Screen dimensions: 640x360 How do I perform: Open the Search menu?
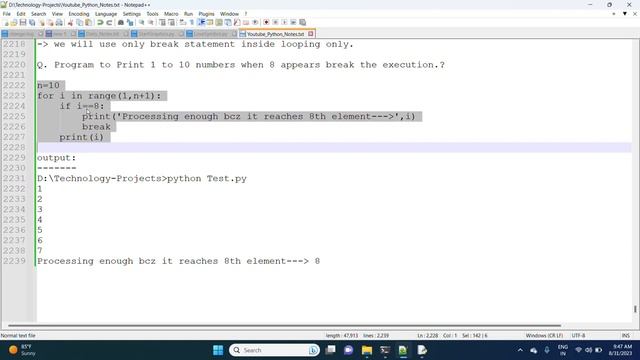(38, 14)
